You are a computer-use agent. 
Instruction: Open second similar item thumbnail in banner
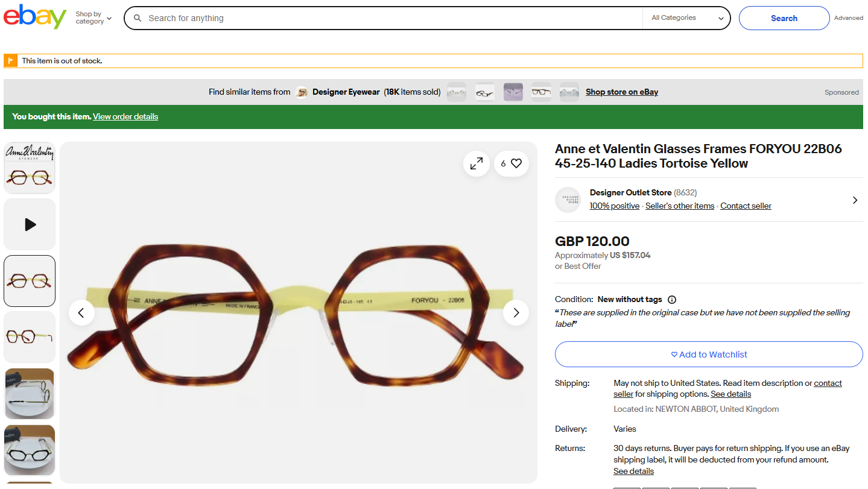485,92
